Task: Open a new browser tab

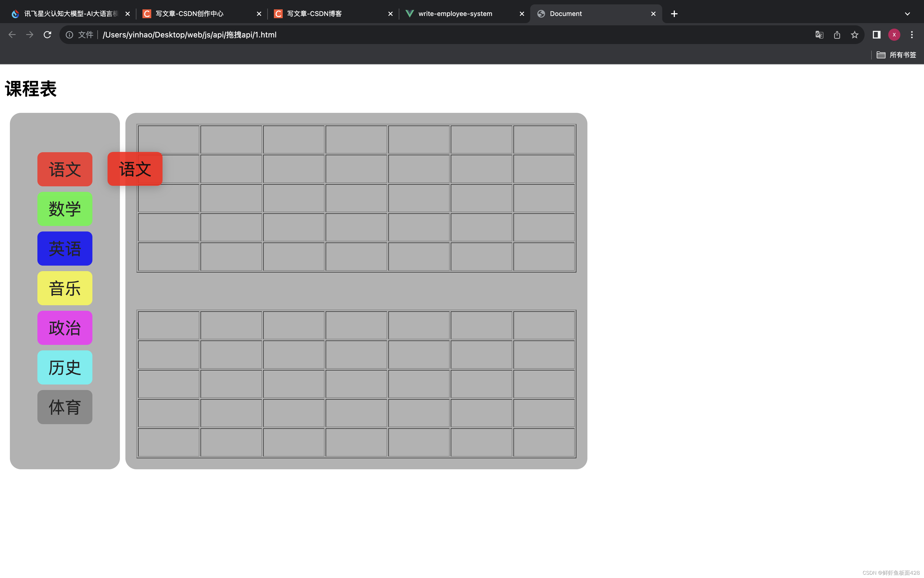Action: (x=674, y=14)
